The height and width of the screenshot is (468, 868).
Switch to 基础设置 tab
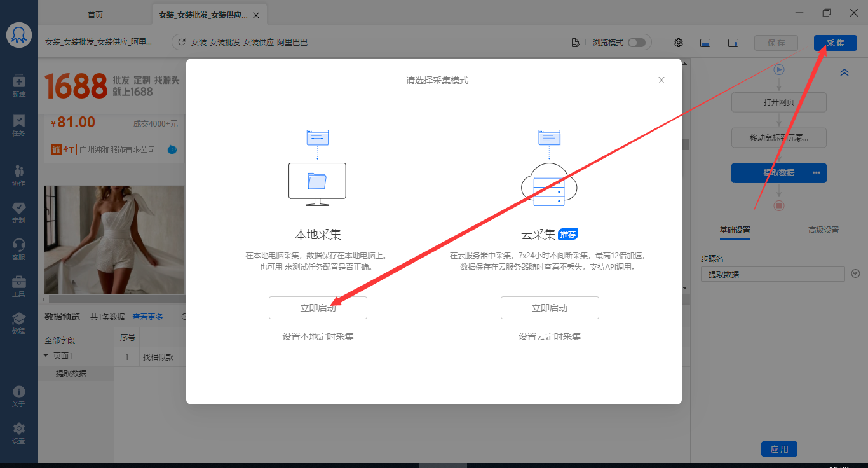735,230
